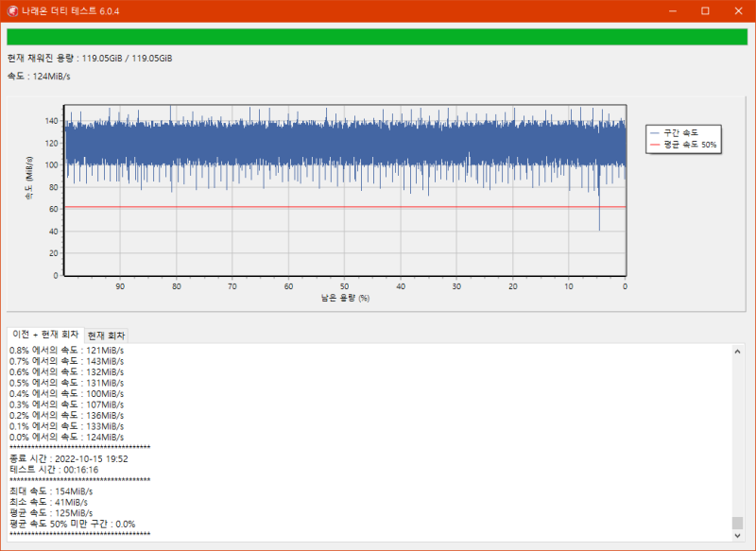Click the Naraeon Dirty Test app icon
The width and height of the screenshot is (756, 551).
click(x=12, y=11)
